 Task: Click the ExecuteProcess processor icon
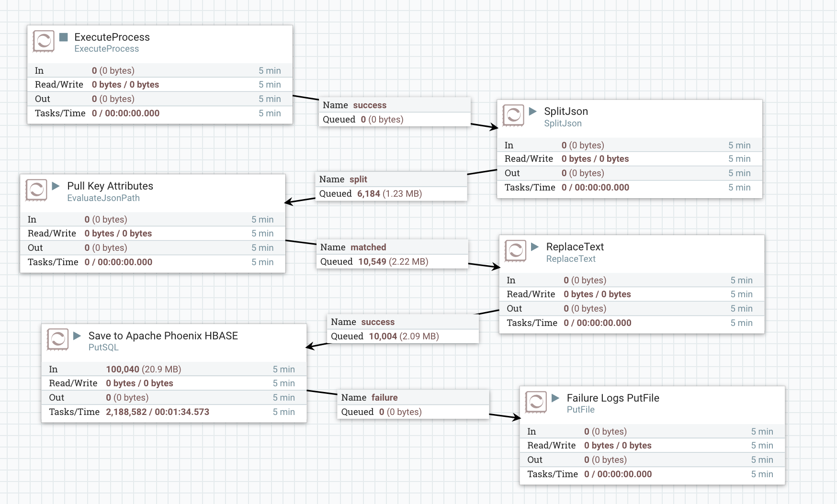click(x=43, y=41)
